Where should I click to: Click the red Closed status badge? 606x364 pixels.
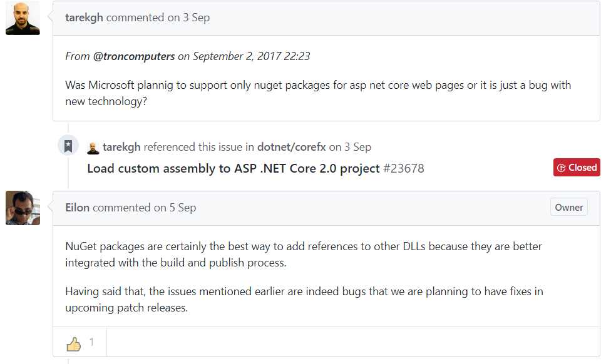577,168
